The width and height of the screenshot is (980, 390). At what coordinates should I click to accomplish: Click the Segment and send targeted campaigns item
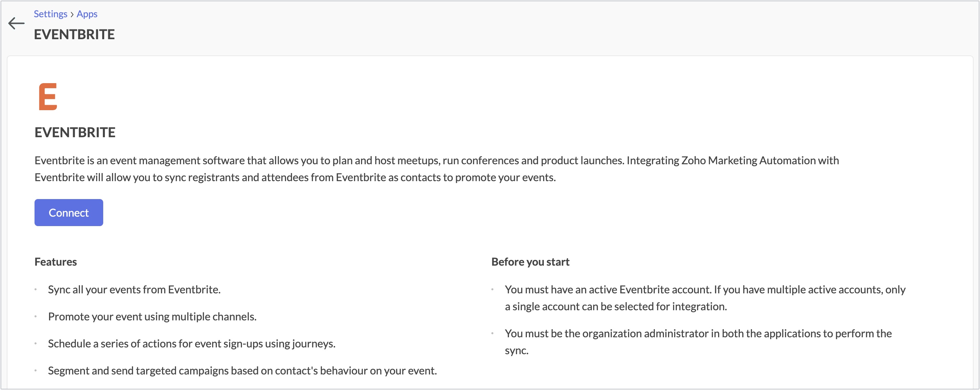tap(242, 371)
